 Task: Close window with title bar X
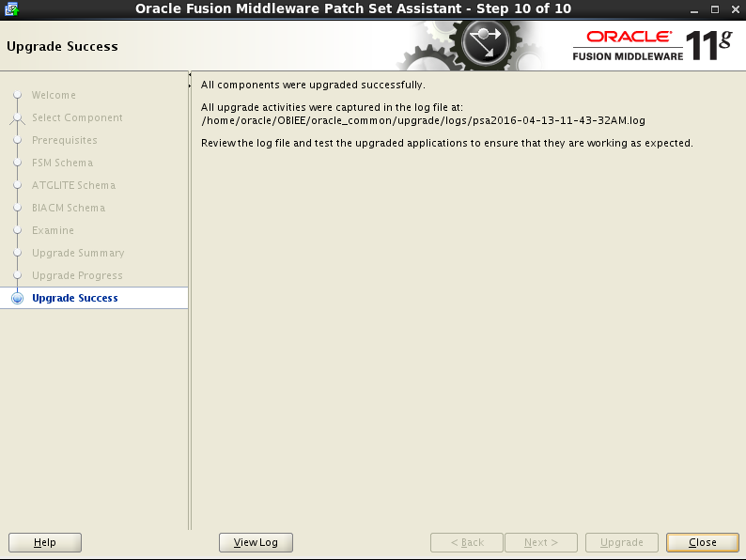tap(736, 9)
